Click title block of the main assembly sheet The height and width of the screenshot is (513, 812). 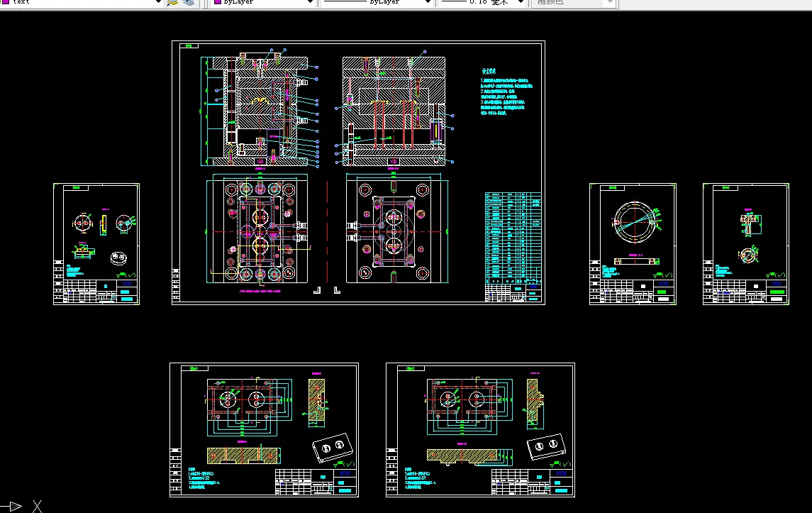pyautogui.click(x=513, y=292)
